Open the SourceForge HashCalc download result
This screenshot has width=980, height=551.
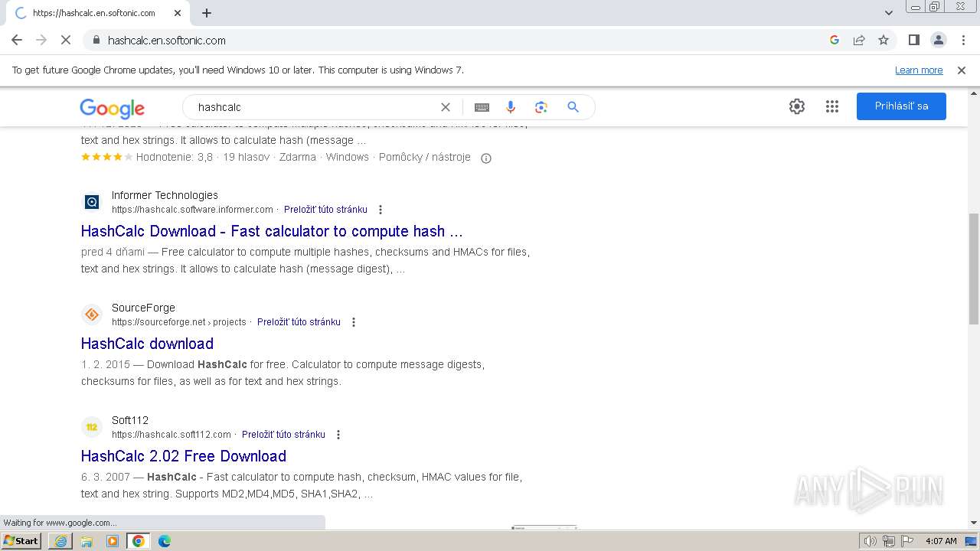click(x=147, y=344)
